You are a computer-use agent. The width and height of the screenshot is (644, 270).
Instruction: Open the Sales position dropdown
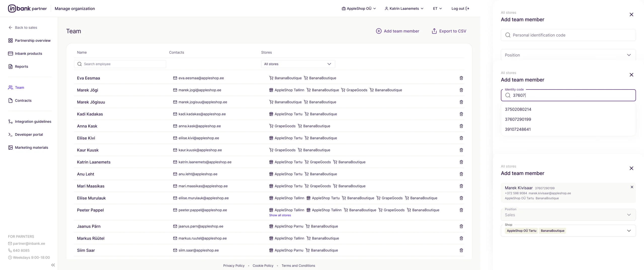pyautogui.click(x=568, y=215)
